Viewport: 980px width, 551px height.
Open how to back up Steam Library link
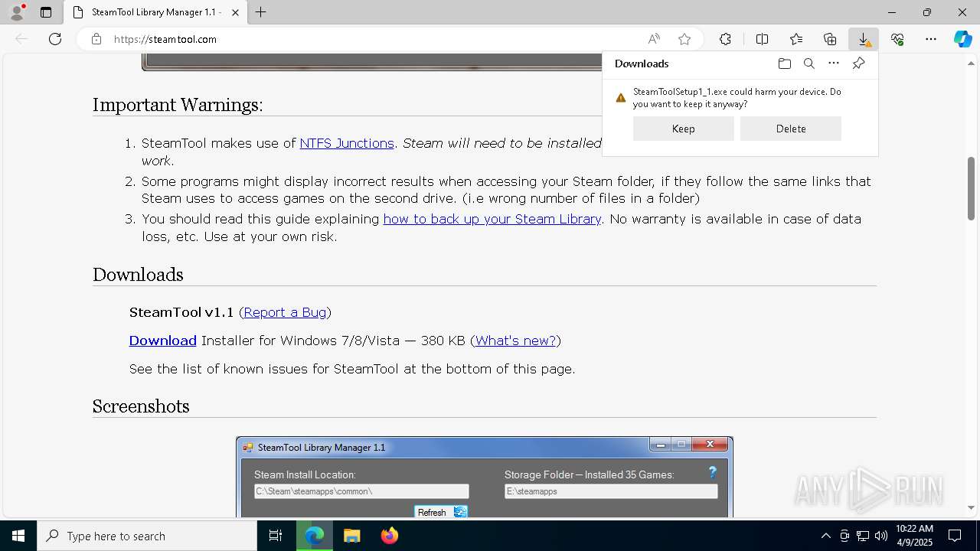point(492,219)
